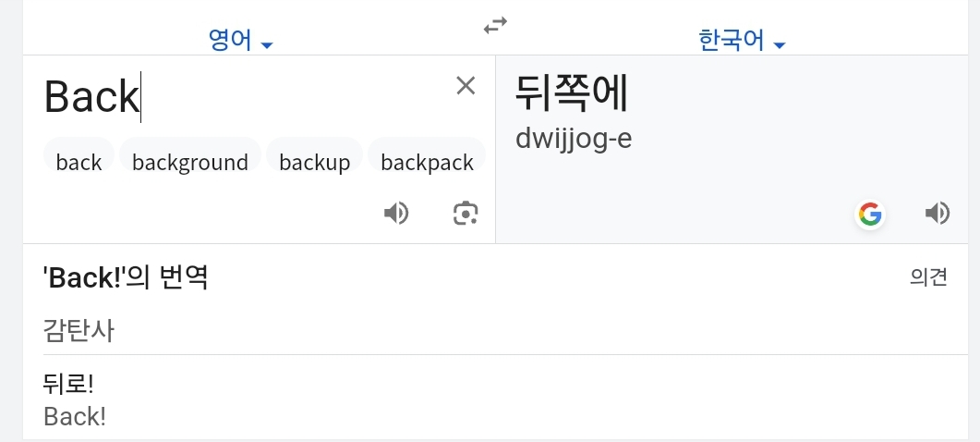Click the Back! example under 뒤로!
The width and height of the screenshot is (980, 442).
coord(75,416)
